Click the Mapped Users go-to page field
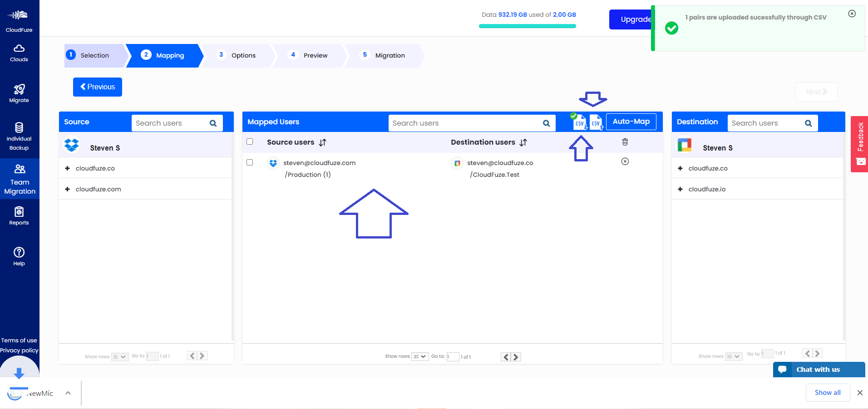This screenshot has height=409, width=868. click(453, 357)
